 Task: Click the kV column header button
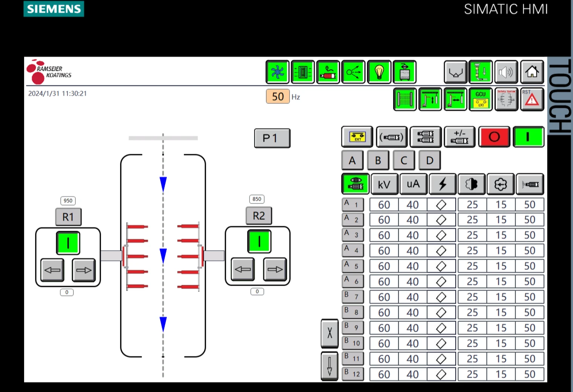pos(384,184)
